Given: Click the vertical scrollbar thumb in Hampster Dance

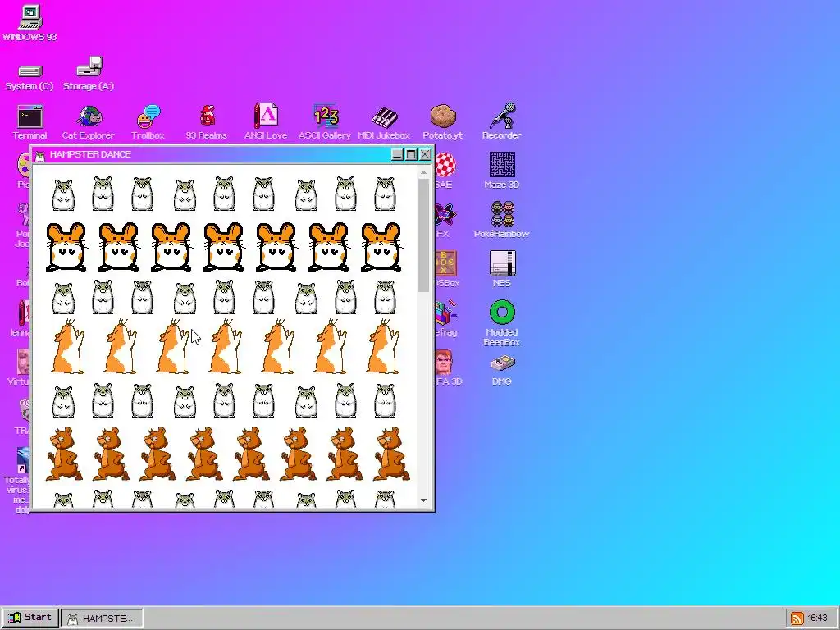Looking at the screenshot, I should (x=424, y=235).
